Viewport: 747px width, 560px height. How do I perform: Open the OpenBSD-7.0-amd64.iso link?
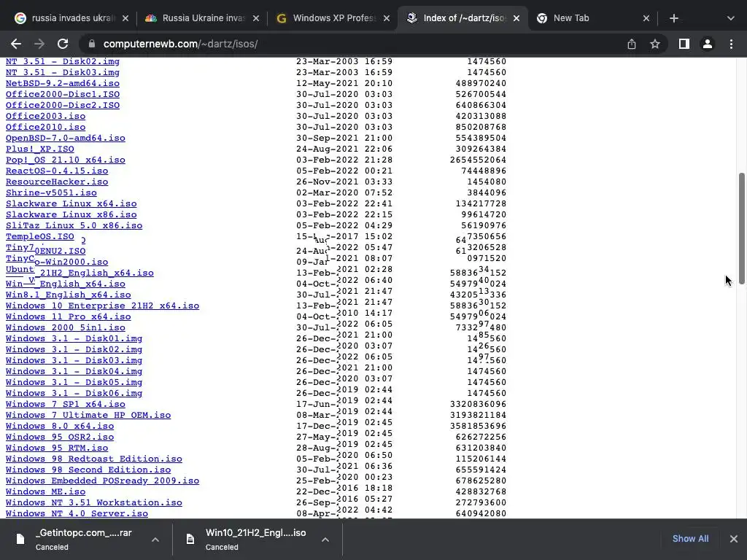(x=65, y=138)
